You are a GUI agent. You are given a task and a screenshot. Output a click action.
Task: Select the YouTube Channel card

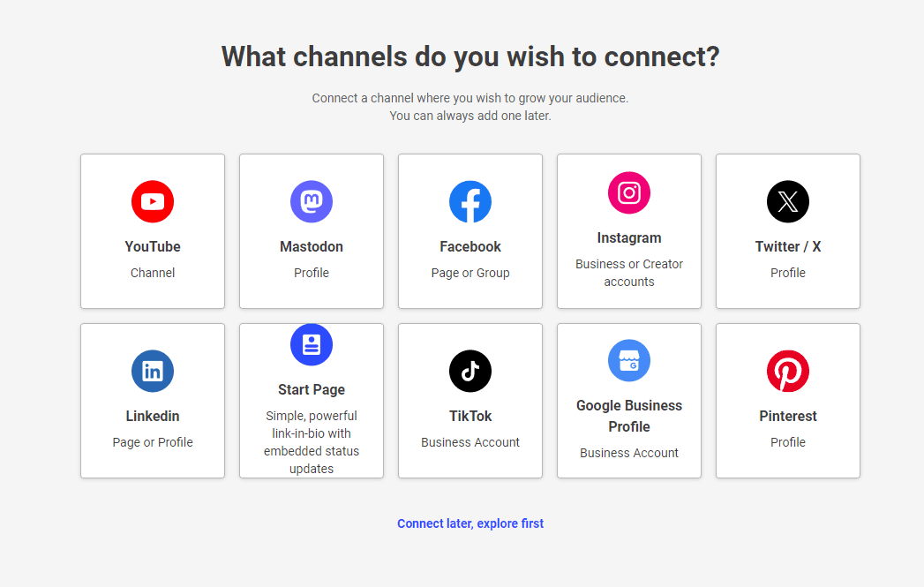152,231
